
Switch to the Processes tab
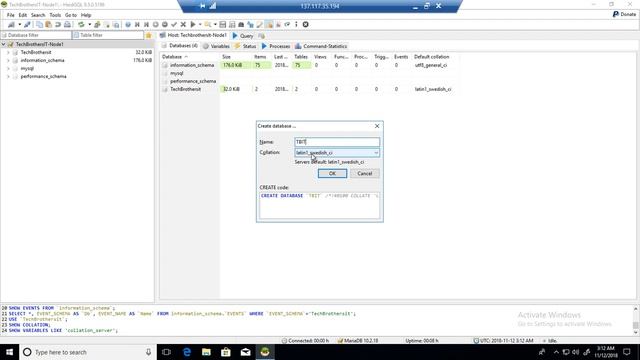point(276,46)
